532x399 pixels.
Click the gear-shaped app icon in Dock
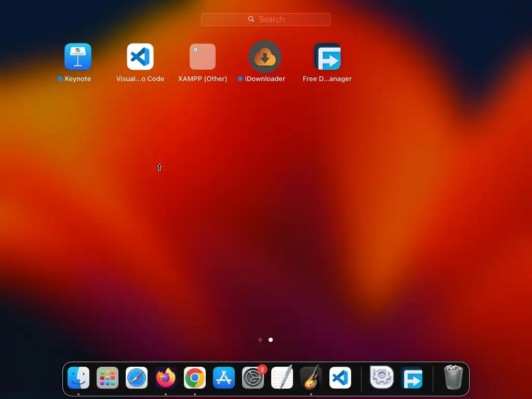click(382, 377)
